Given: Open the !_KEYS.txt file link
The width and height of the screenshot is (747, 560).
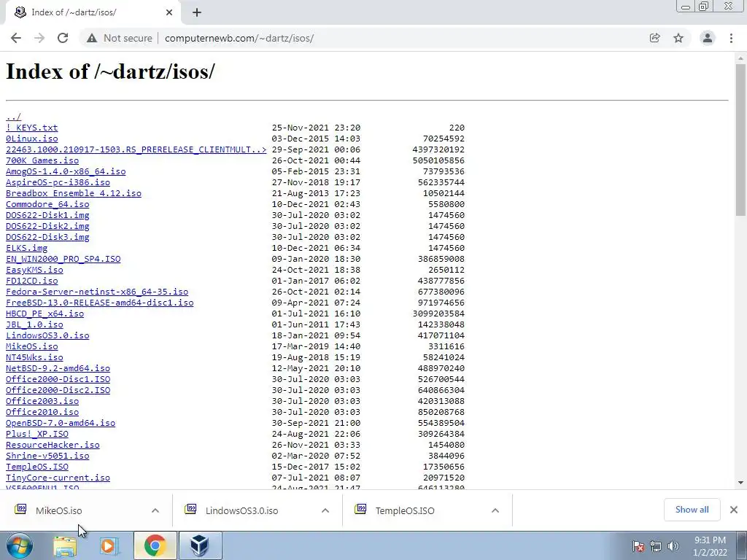Looking at the screenshot, I should (x=32, y=128).
